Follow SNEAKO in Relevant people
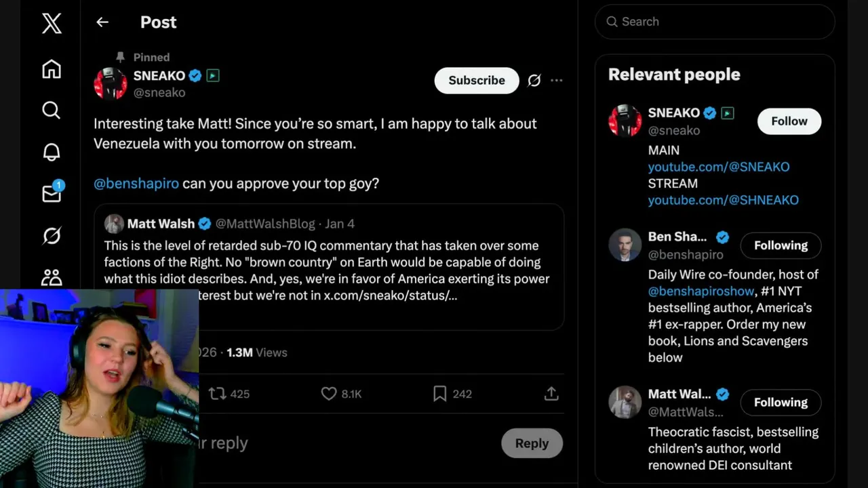Viewport: 868px width, 488px height. coord(789,121)
